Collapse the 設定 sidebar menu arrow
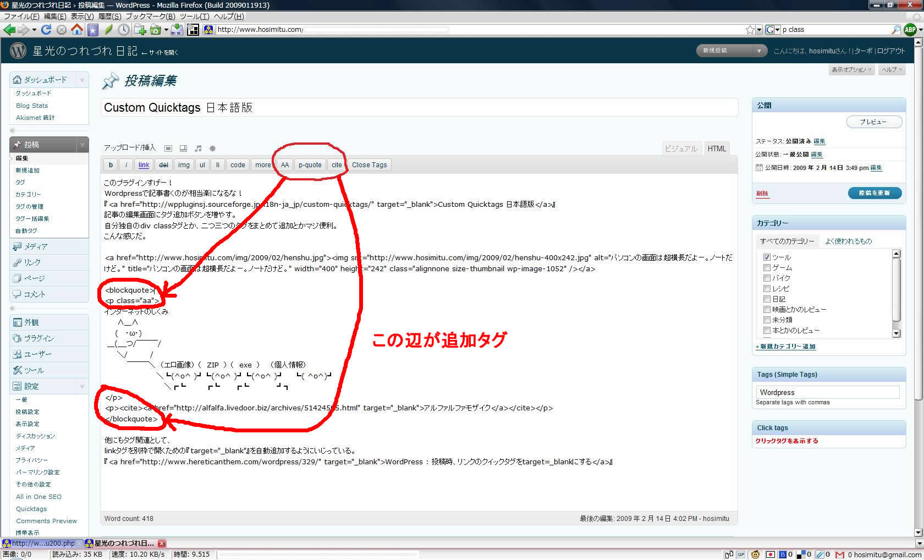Image resolution: width=924 pixels, height=560 pixels. 82,386
